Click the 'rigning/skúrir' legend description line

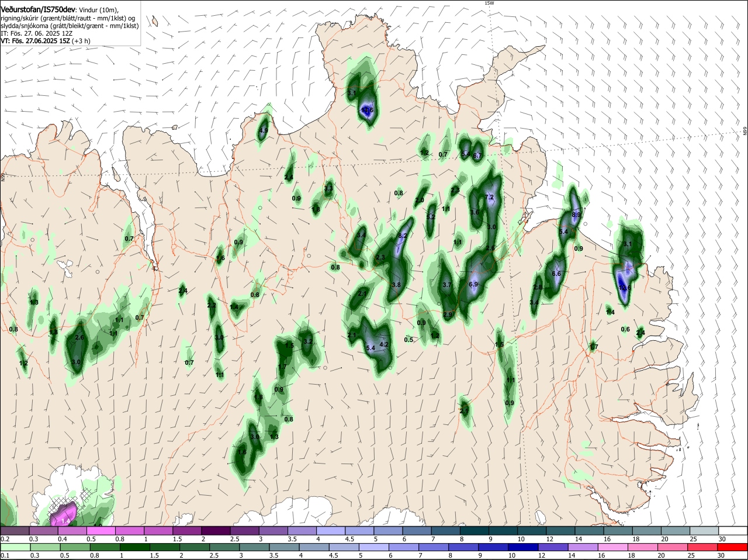(x=67, y=18)
